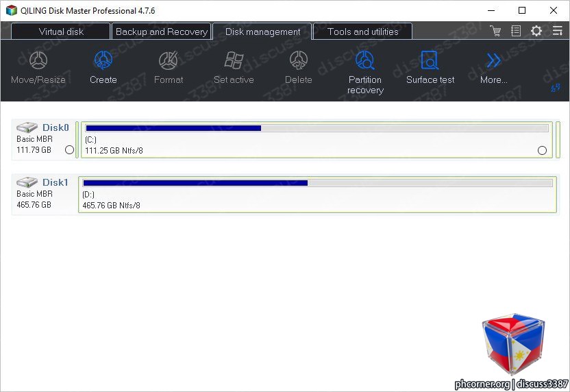Click the D: partition usage bar

coord(318,183)
